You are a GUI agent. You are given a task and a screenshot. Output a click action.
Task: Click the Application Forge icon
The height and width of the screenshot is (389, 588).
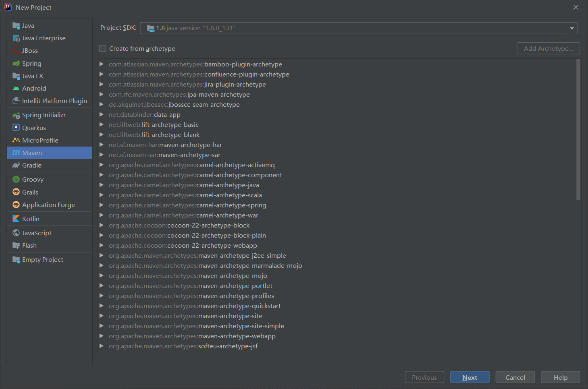point(16,205)
